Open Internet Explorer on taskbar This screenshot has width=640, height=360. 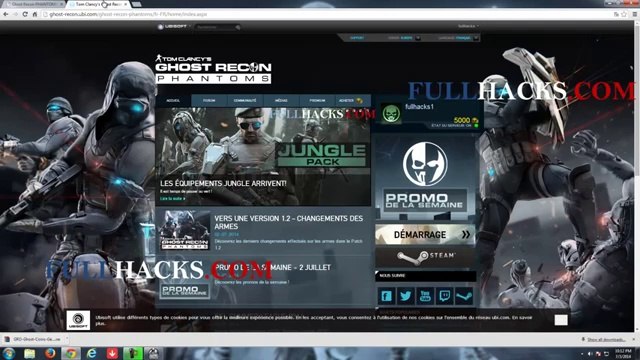[x=91, y=353]
